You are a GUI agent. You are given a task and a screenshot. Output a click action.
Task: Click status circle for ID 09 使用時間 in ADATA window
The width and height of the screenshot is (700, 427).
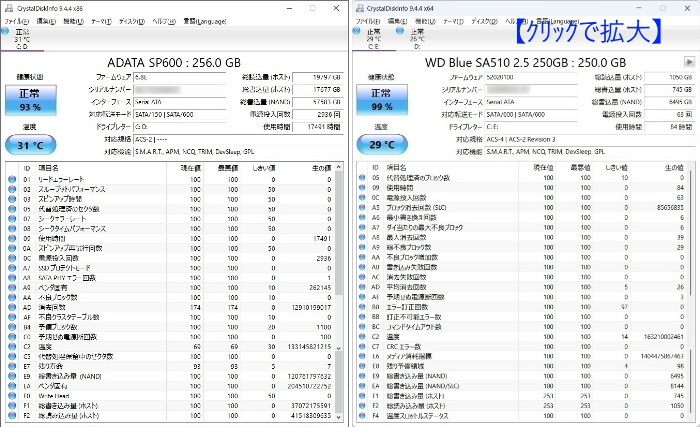(x=12, y=239)
